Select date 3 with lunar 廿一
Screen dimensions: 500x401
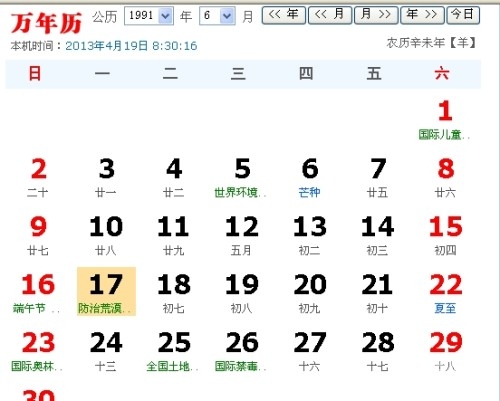[106, 178]
